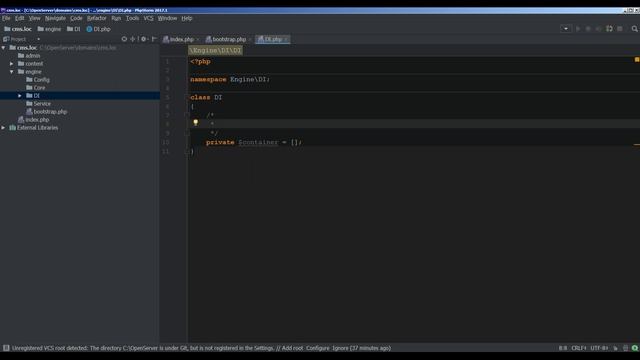Click the scroll from source icon
Viewport: 640px width, 360px height.
[x=124, y=39]
